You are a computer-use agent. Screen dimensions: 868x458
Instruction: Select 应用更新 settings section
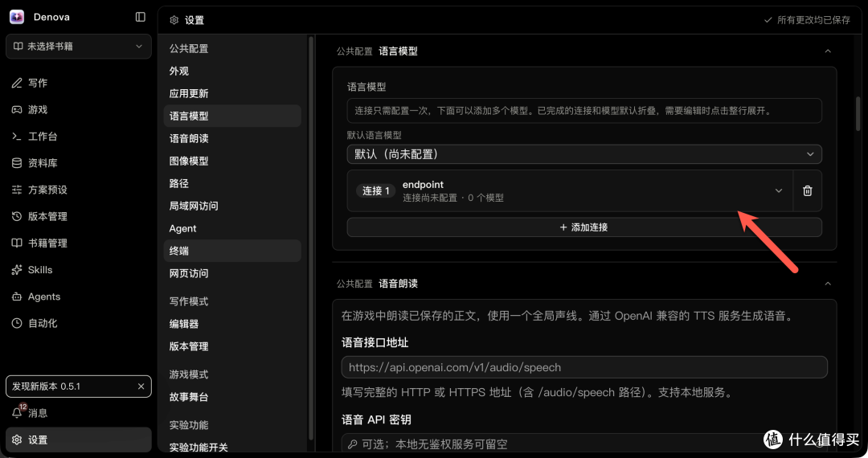(x=232, y=93)
